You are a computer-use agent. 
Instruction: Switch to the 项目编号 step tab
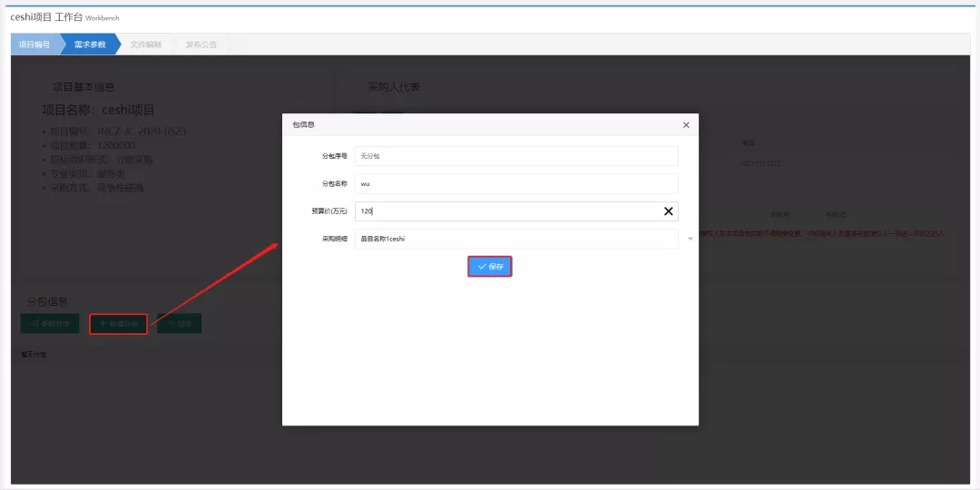click(x=34, y=44)
